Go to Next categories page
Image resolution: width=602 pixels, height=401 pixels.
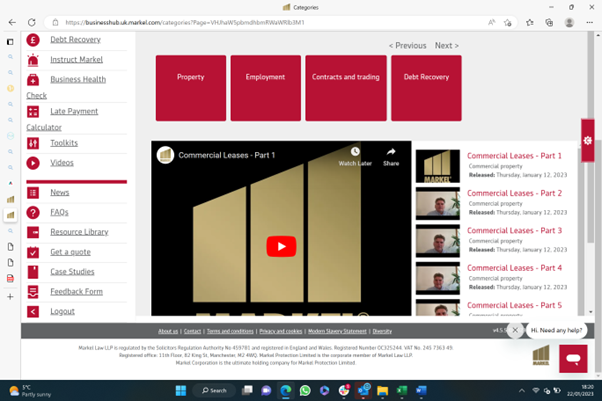pos(447,45)
